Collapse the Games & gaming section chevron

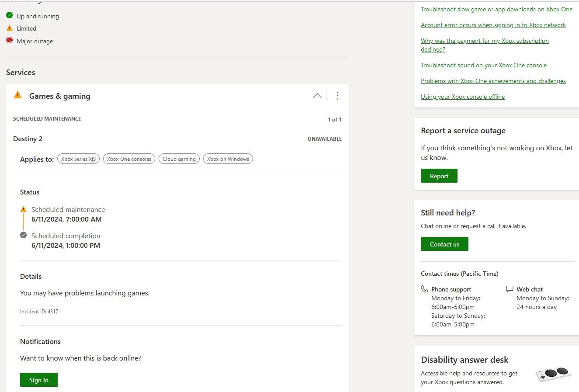(317, 96)
